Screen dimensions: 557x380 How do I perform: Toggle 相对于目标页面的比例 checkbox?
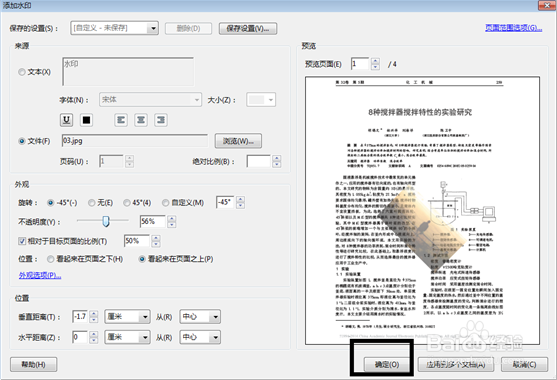click(x=22, y=241)
